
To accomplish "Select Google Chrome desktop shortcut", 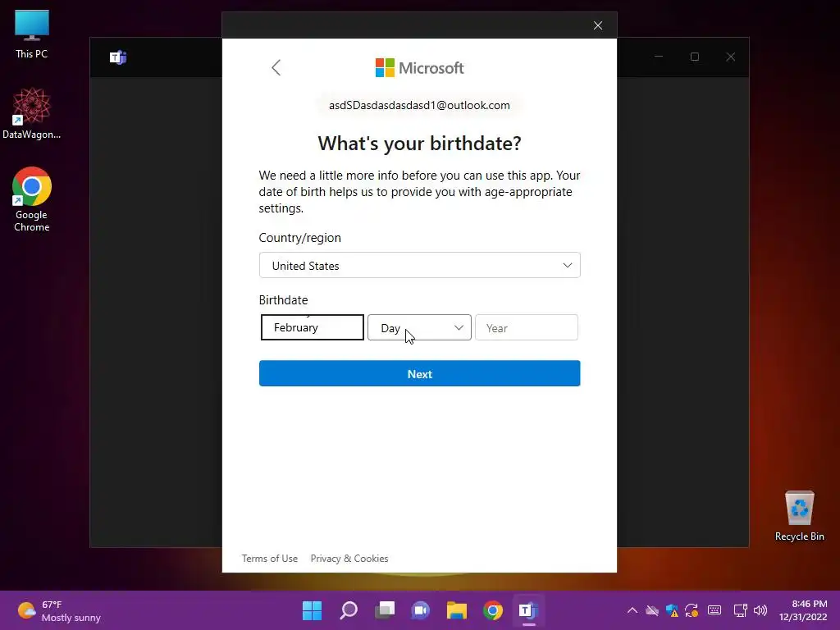I will click(x=32, y=199).
